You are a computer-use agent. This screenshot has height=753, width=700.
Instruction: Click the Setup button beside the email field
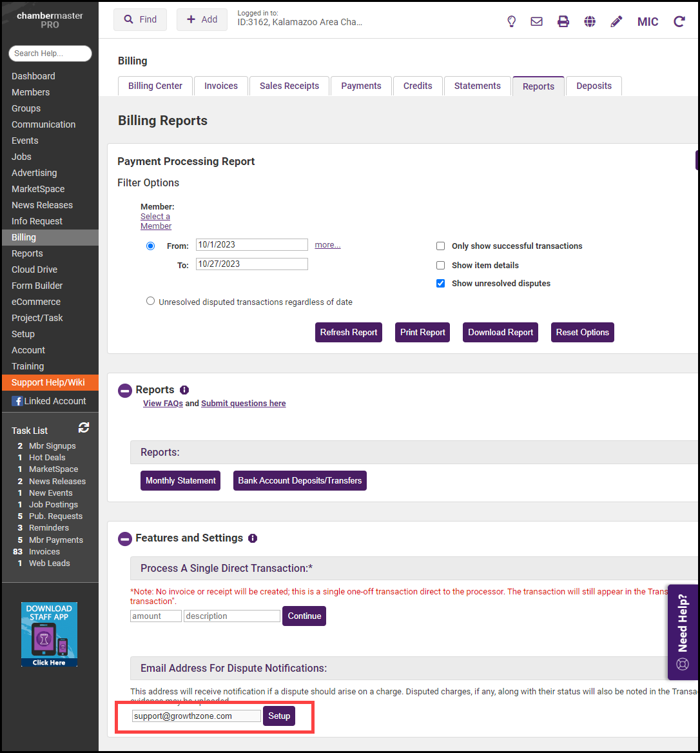(x=279, y=716)
